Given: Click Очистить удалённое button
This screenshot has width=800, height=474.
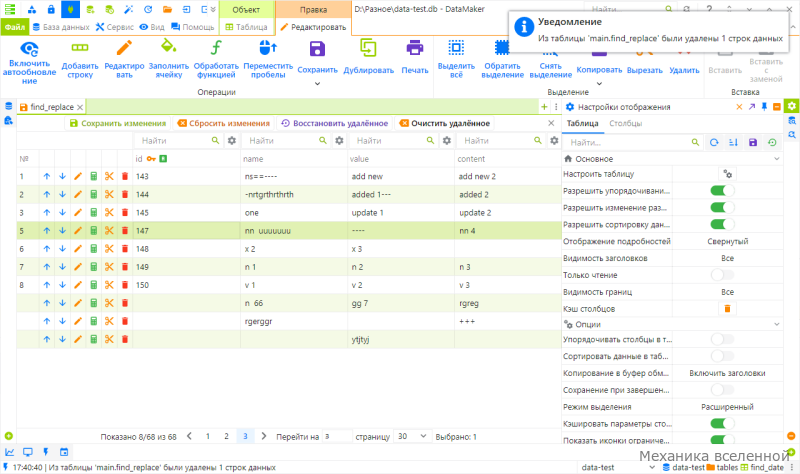Looking at the screenshot, I should coord(445,123).
